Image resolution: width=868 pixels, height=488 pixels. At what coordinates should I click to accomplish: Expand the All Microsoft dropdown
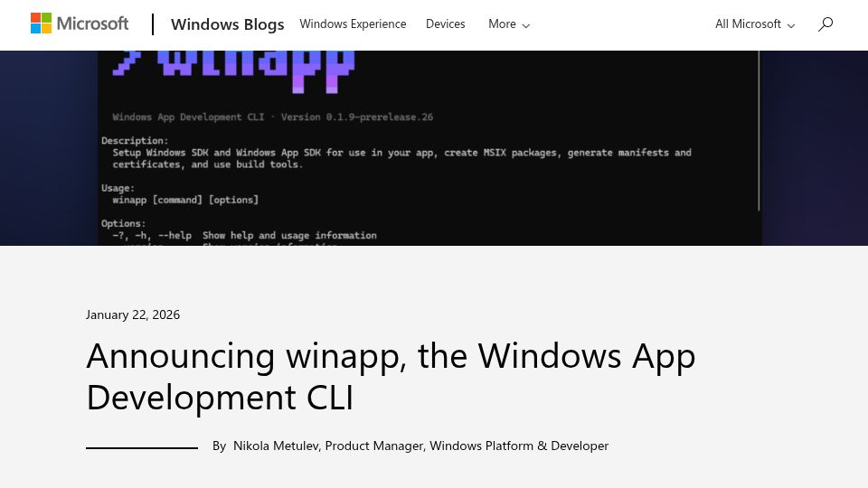coord(755,24)
